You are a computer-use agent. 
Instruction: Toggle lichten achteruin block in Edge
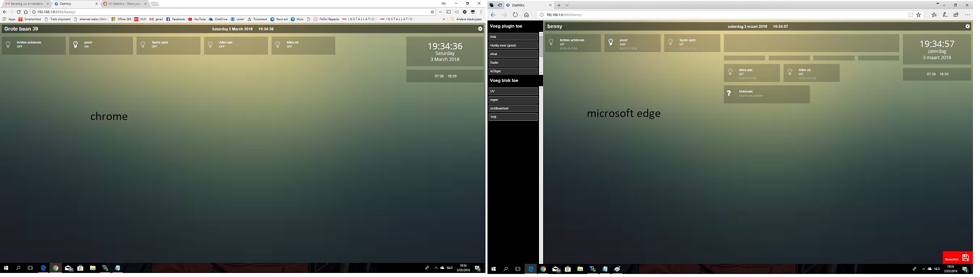(x=573, y=43)
